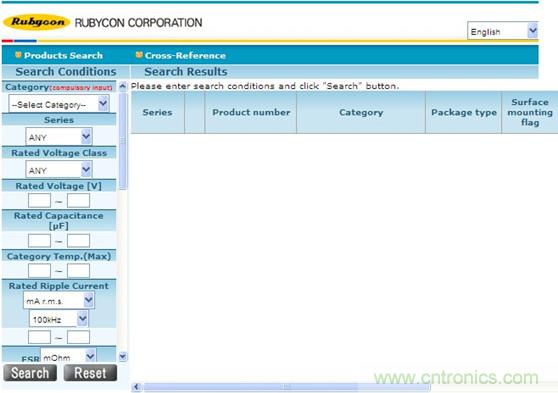Click the Product number column header
The image size is (558, 393).
pyautogui.click(x=251, y=112)
